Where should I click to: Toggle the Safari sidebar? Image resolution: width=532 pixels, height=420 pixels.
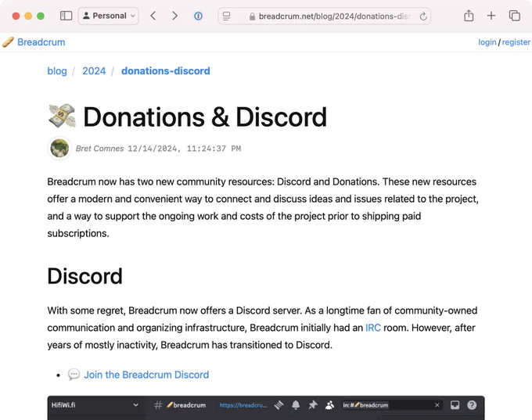point(66,16)
